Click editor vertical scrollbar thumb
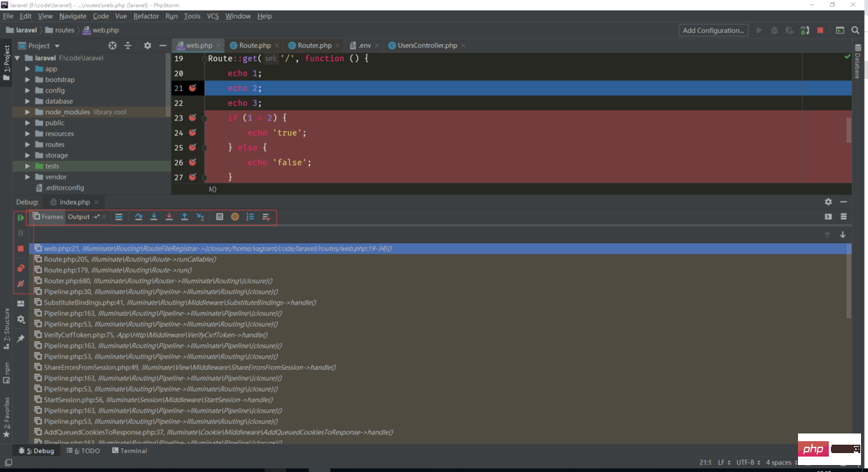Image resolution: width=868 pixels, height=472 pixels. point(849,130)
